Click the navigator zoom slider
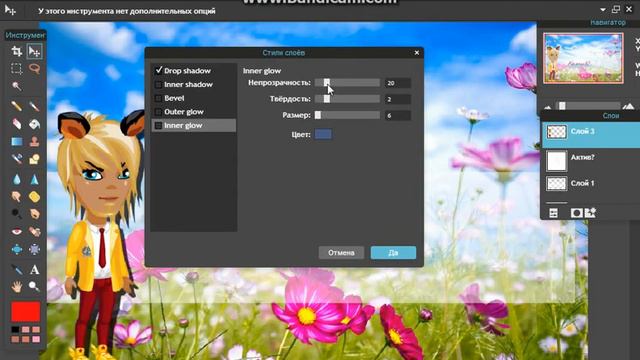The image size is (640, 360). click(x=587, y=106)
